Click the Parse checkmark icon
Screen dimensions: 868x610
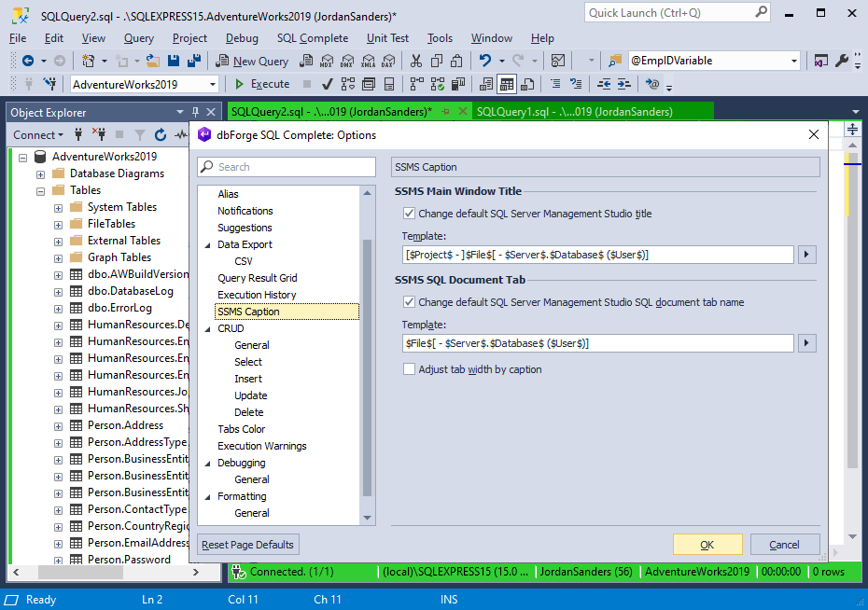328,84
